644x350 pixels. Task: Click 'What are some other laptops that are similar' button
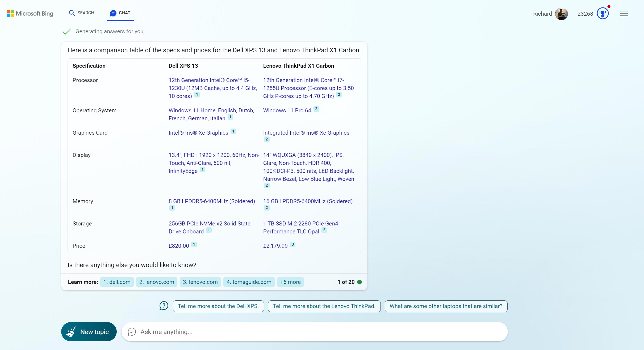tap(446, 306)
